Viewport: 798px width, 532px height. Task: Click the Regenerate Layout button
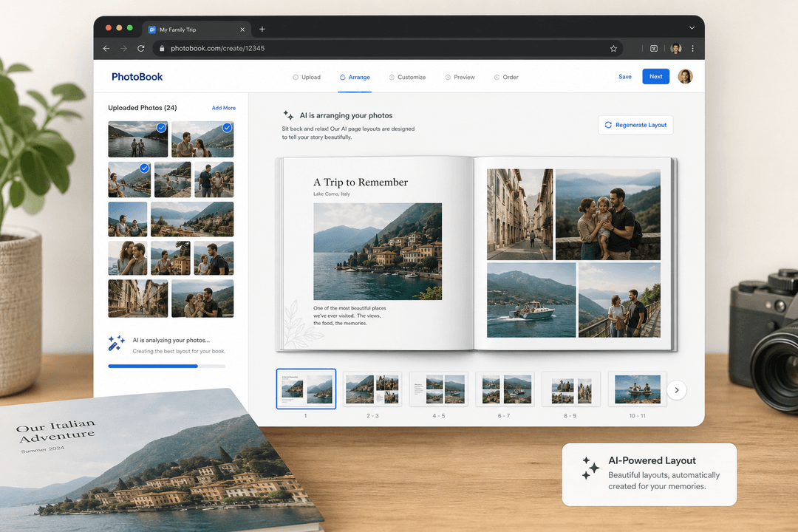(x=635, y=125)
